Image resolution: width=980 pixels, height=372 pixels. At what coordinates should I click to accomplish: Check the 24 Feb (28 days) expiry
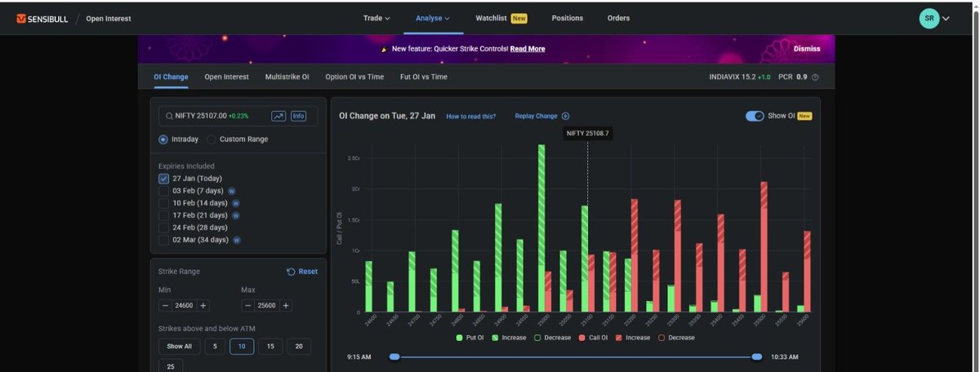[x=164, y=228]
